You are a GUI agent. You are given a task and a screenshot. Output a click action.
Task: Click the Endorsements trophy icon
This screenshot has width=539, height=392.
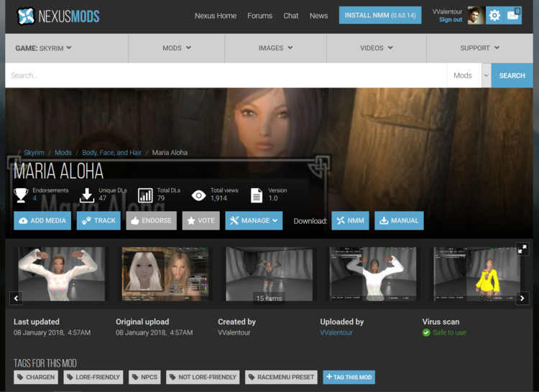(x=21, y=195)
